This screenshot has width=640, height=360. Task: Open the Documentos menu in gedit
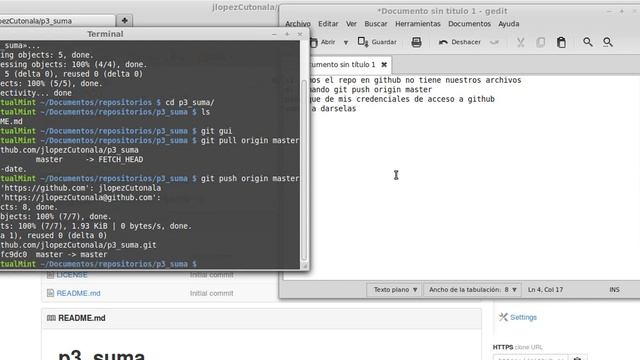[469, 24]
